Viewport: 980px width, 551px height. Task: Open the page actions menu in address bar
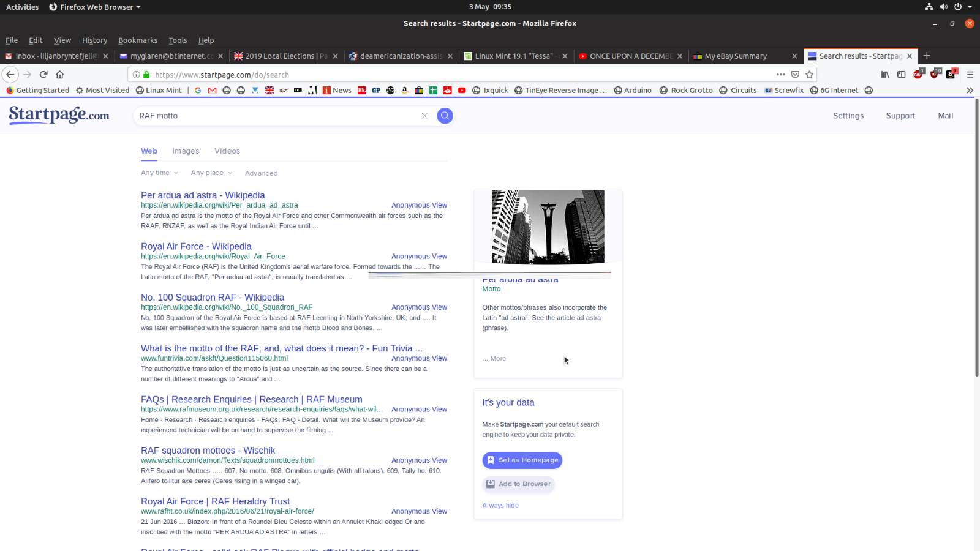tap(780, 75)
